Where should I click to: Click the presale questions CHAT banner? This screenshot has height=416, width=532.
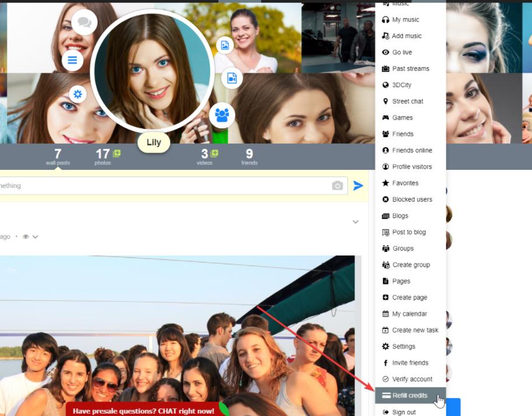[x=143, y=411]
